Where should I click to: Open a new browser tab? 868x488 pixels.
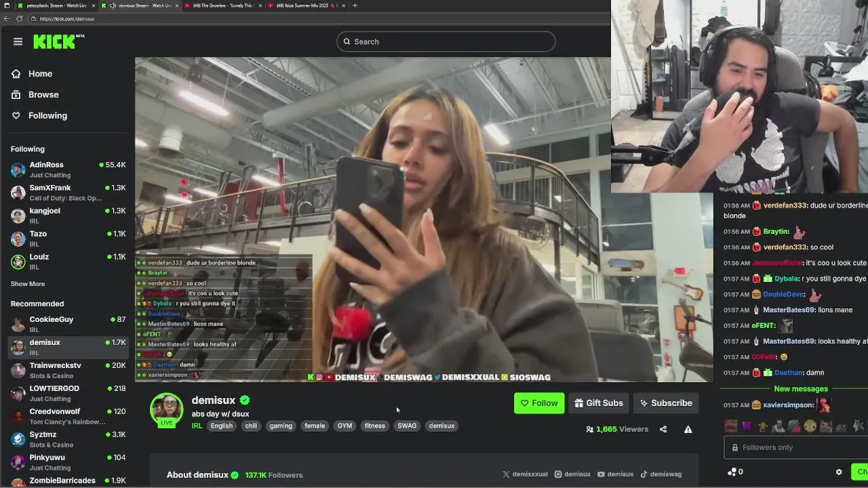(x=355, y=5)
